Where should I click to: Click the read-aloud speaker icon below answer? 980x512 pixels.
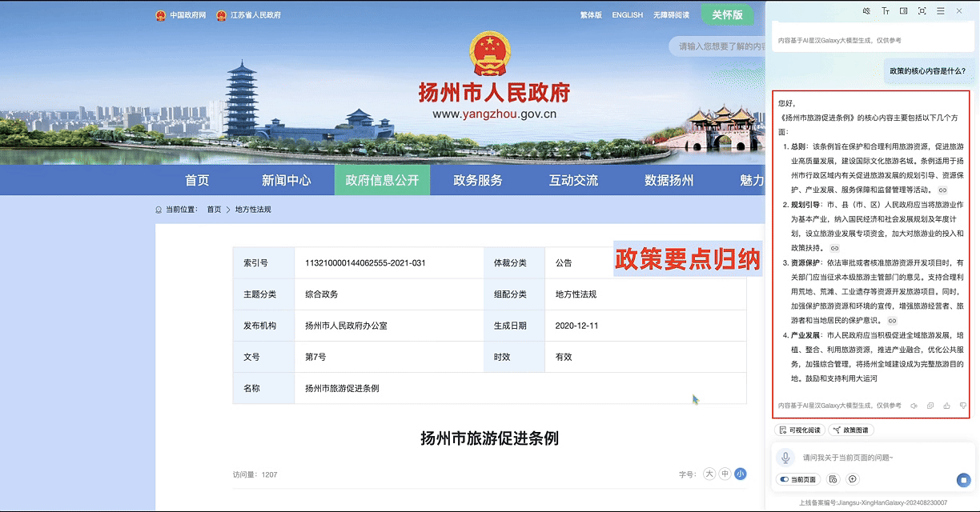coord(914,406)
